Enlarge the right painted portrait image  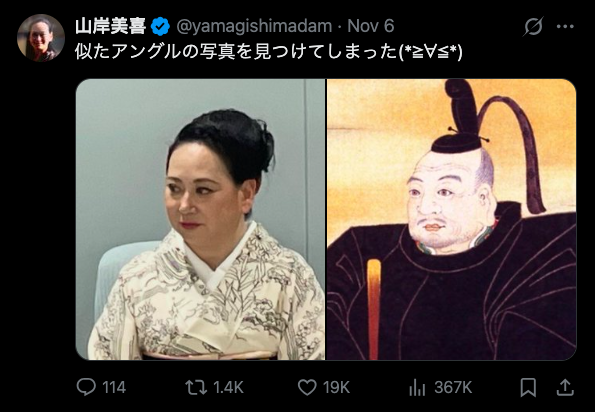[452, 219]
